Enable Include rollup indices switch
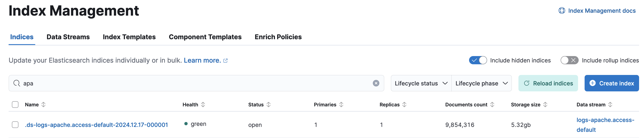644x138 pixels. tap(569, 60)
